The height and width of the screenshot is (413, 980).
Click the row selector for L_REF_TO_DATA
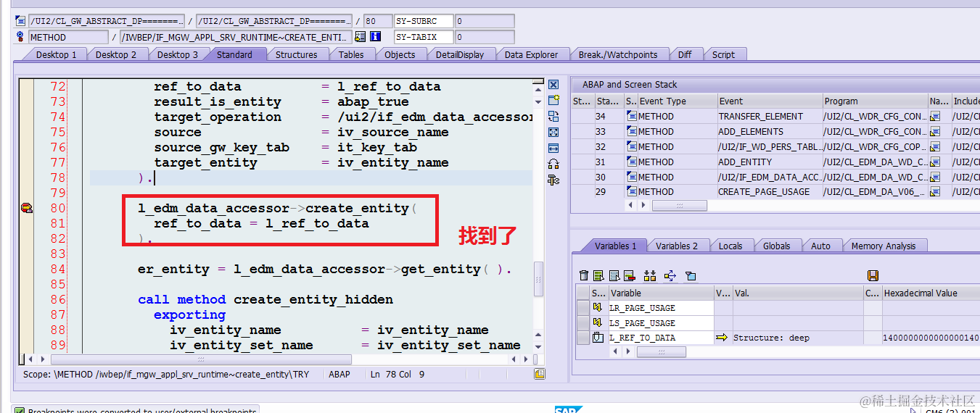coord(582,338)
